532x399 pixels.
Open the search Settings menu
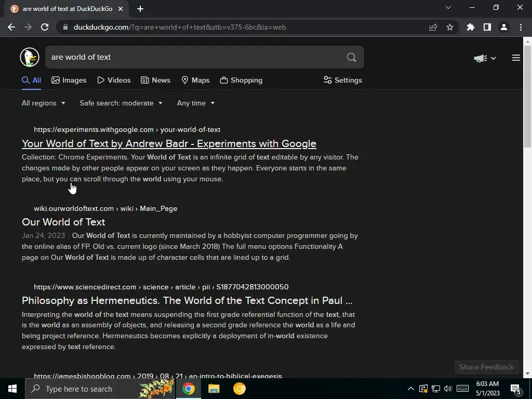click(x=343, y=81)
